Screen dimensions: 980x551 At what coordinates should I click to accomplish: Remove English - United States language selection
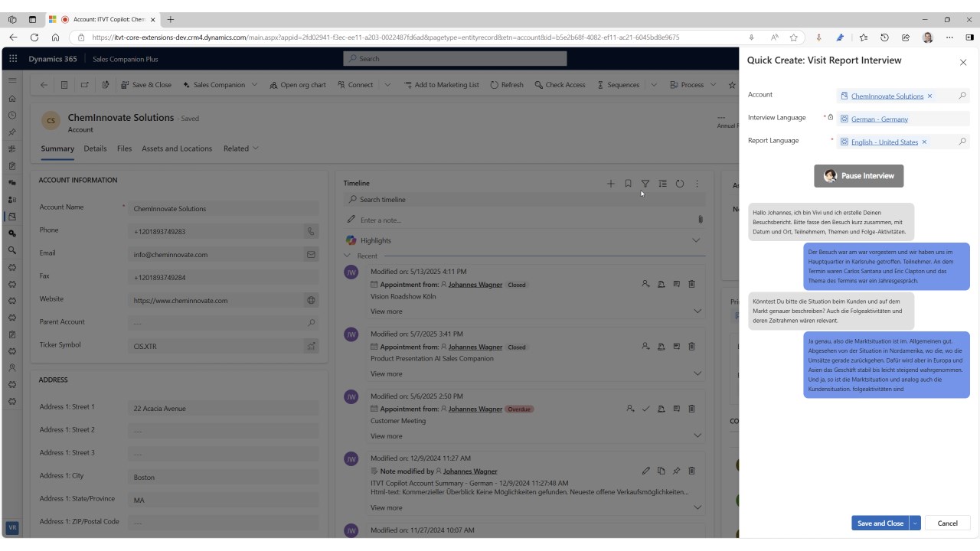click(x=924, y=142)
